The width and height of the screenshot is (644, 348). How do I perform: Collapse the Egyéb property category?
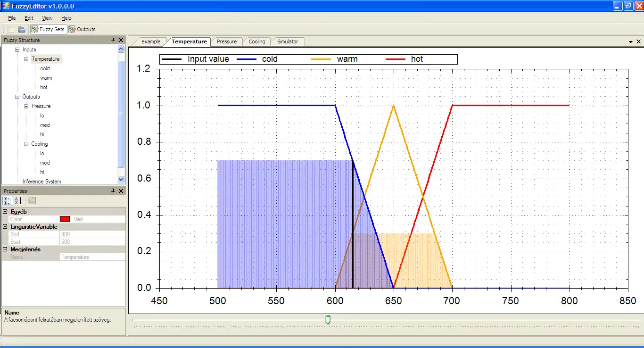(5, 212)
